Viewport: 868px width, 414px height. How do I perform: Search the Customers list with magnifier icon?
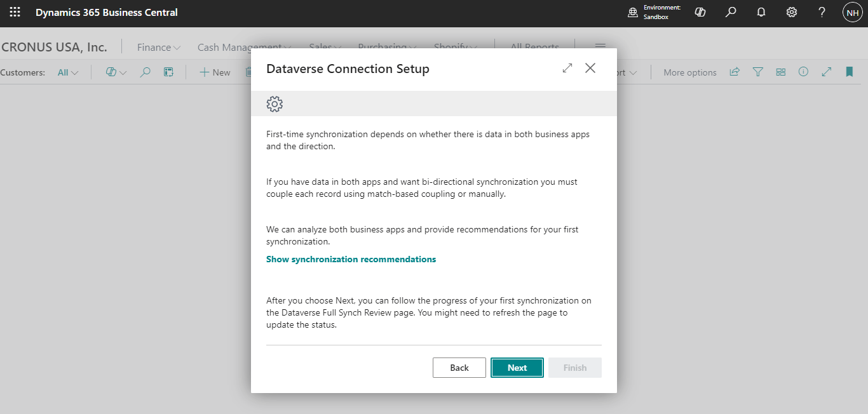146,72
